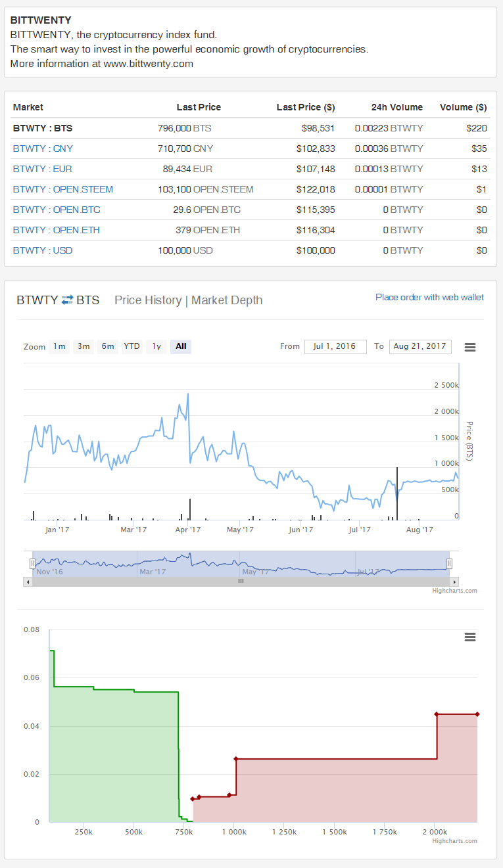This screenshot has height=868, width=503.
Task: Click the Highcharts.com credit under depth chart
Action: coord(454,841)
